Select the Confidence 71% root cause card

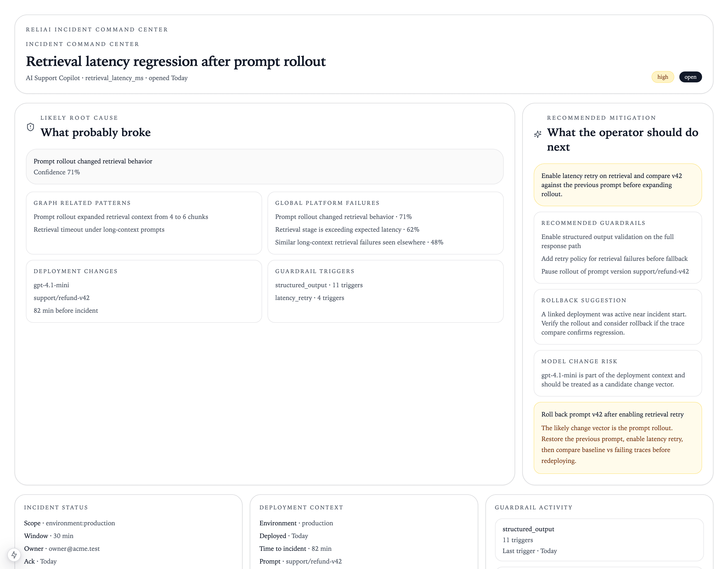264,166
